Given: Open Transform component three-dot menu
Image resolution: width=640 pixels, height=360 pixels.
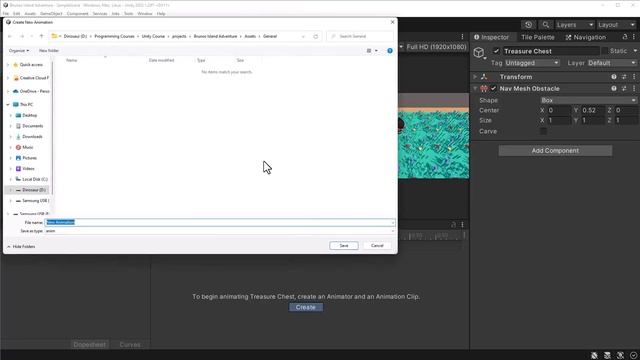Looking at the screenshot, I should (x=634, y=77).
